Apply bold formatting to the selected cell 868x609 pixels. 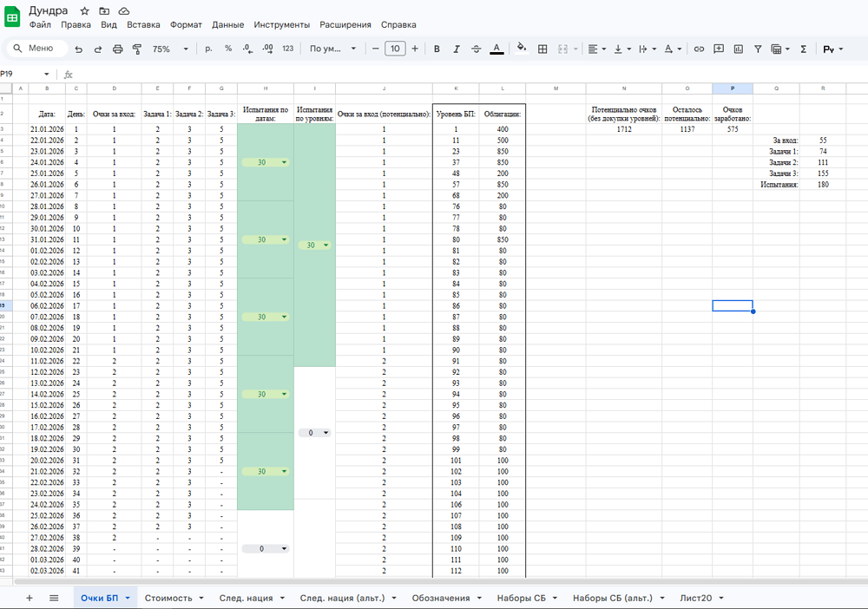click(x=437, y=49)
